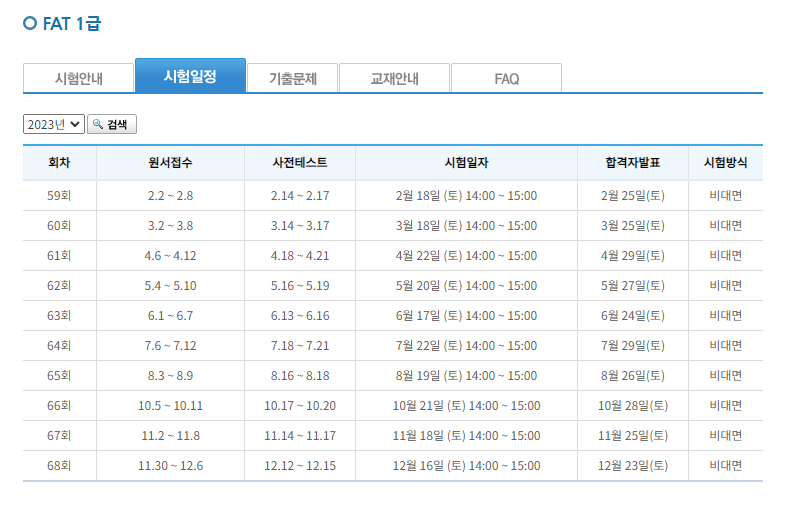
Task: Click application period 4.6 ~ 4.12
Action: coord(170,255)
